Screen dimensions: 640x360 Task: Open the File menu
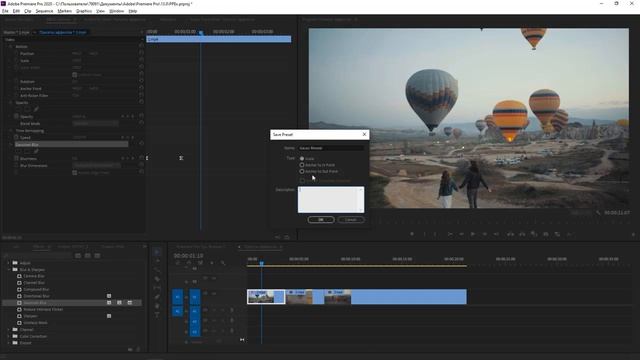(5, 11)
